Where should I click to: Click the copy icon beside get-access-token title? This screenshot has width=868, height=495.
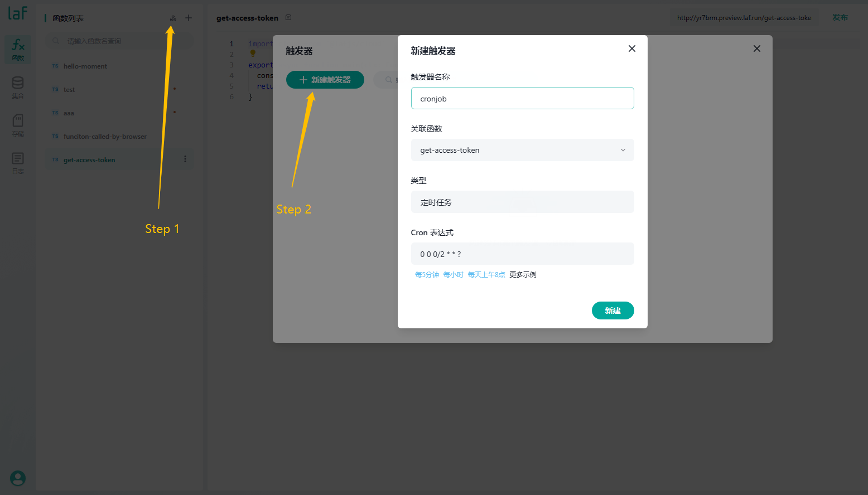(288, 18)
